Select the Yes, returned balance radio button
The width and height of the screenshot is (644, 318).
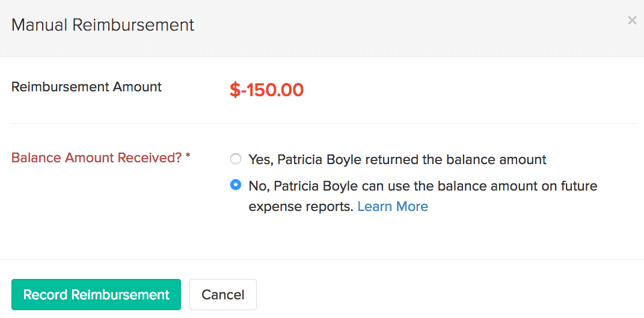click(x=236, y=159)
